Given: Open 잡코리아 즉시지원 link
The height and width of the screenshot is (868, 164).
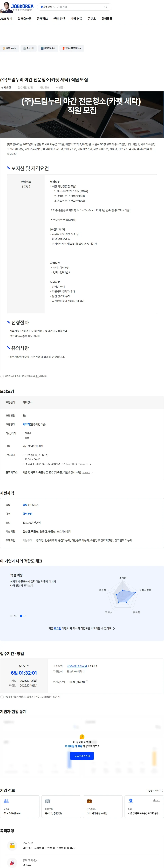Looking at the screenshot, I should [77, 666].
